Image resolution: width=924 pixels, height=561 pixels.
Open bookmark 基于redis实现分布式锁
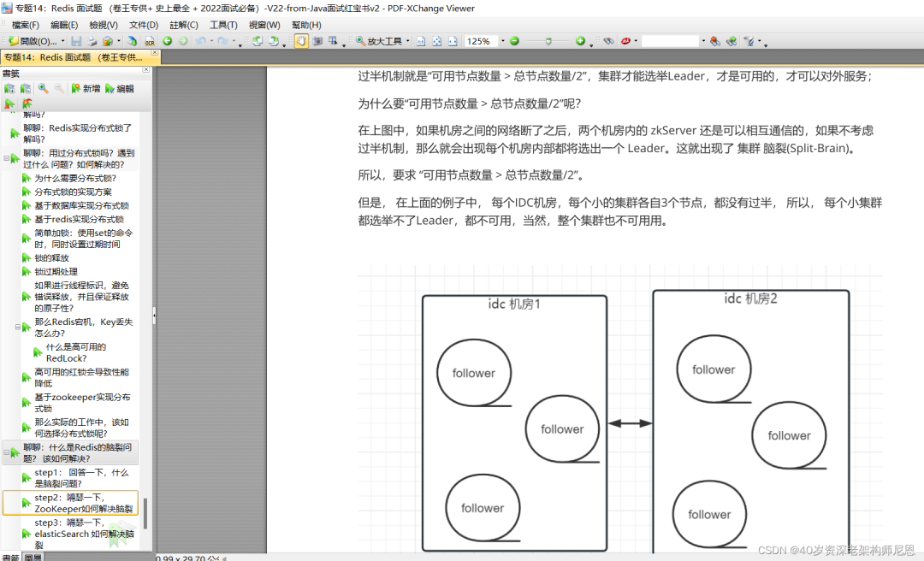click(79, 219)
